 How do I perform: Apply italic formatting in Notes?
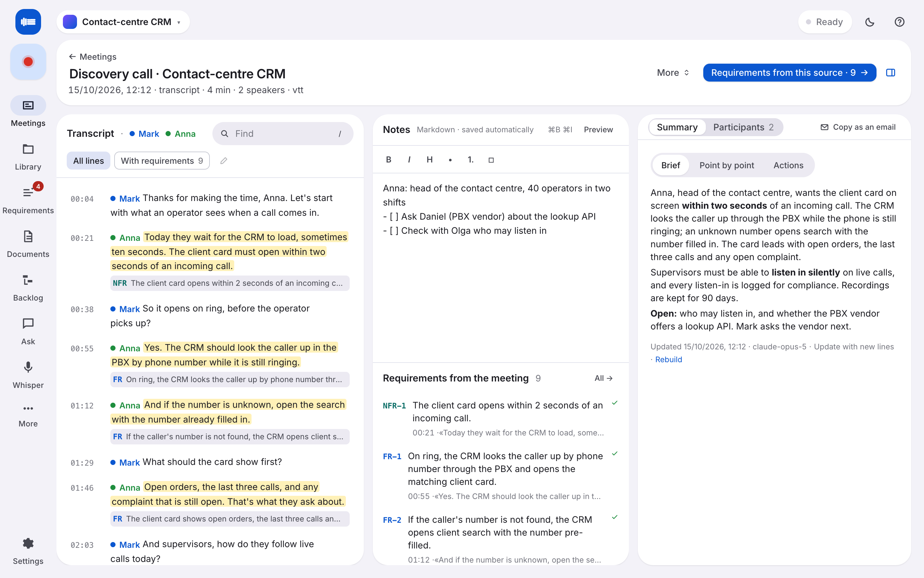pyautogui.click(x=409, y=160)
